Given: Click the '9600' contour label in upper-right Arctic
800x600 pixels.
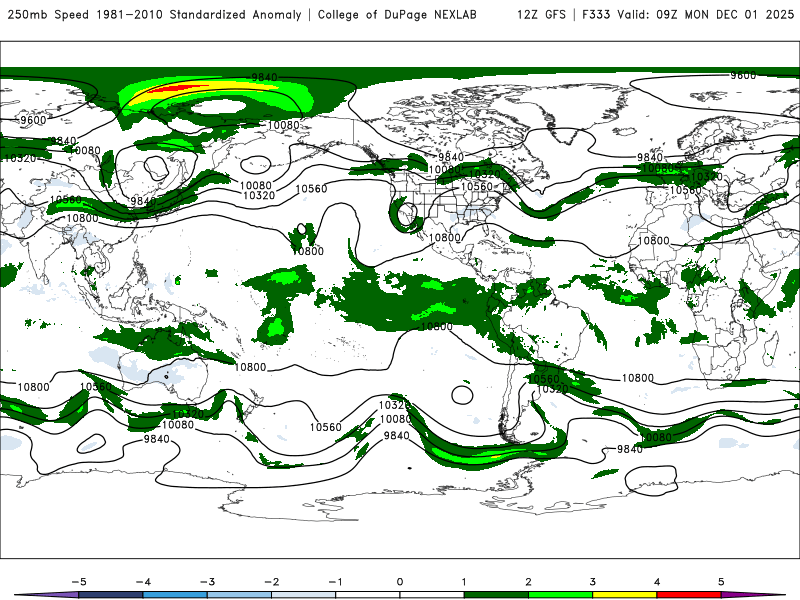Looking at the screenshot, I should pyautogui.click(x=743, y=76).
